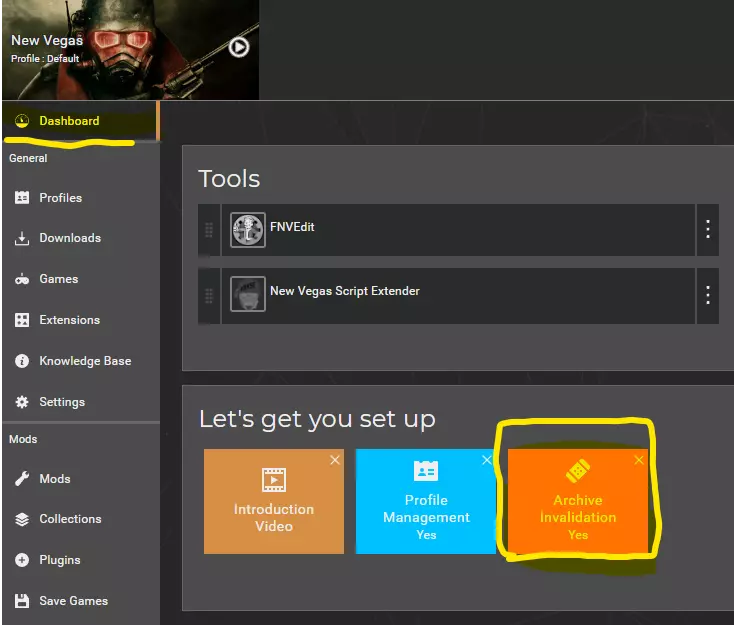Select the New Vegas Script Extender name

[345, 291]
